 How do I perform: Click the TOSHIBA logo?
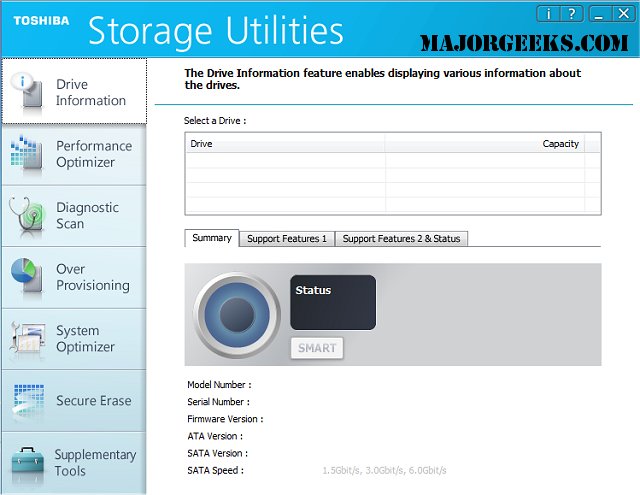[x=41, y=20]
